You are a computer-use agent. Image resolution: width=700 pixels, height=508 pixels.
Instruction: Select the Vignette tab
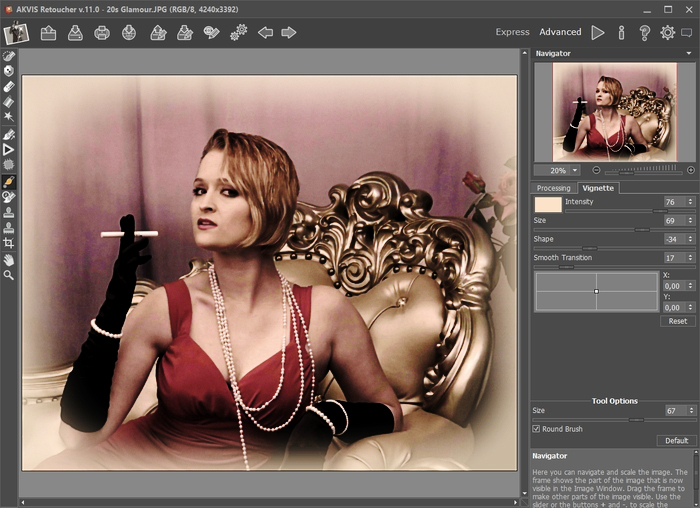point(599,188)
